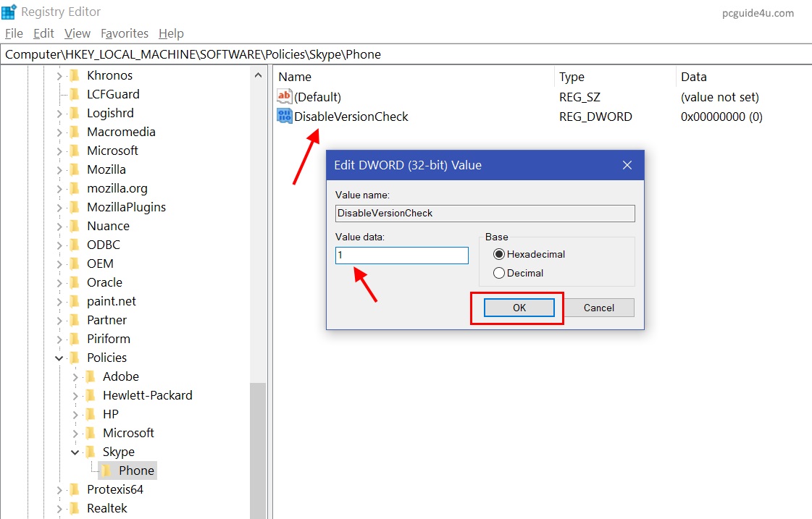Screen dimensions: 812x519
Task: Select the Hexadecimal base radio button
Action: click(x=498, y=254)
